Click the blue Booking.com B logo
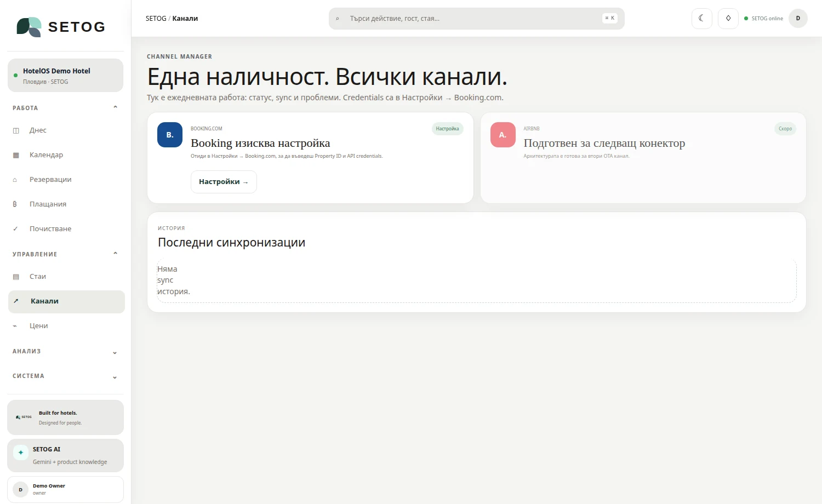Viewport: 822px width, 504px height. pyautogui.click(x=170, y=135)
